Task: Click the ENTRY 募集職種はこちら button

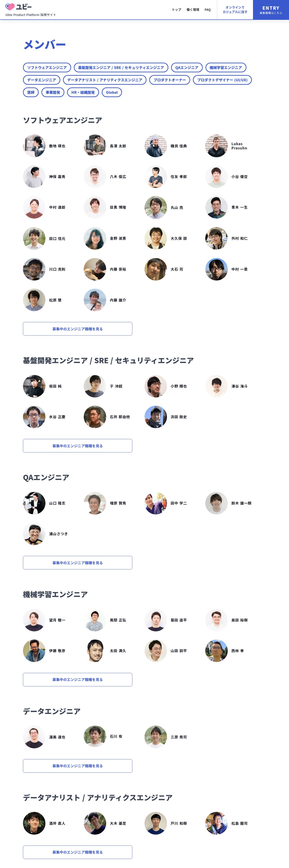Action: tap(271, 10)
